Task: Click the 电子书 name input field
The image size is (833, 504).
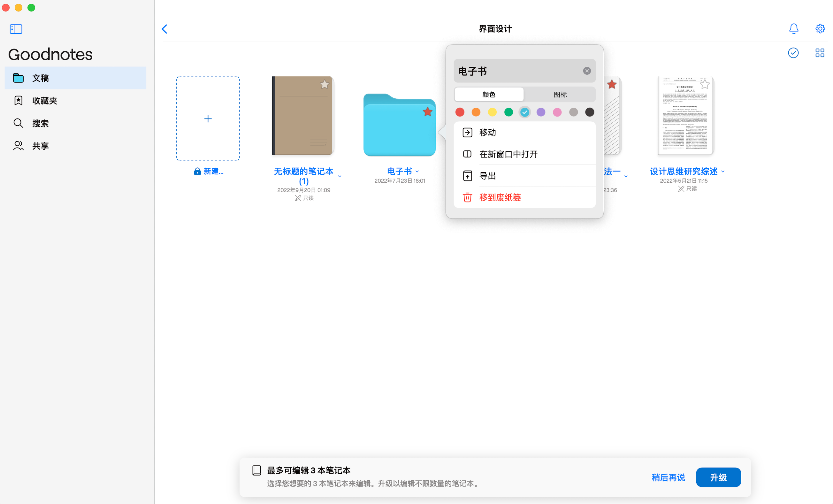Action: [524, 71]
